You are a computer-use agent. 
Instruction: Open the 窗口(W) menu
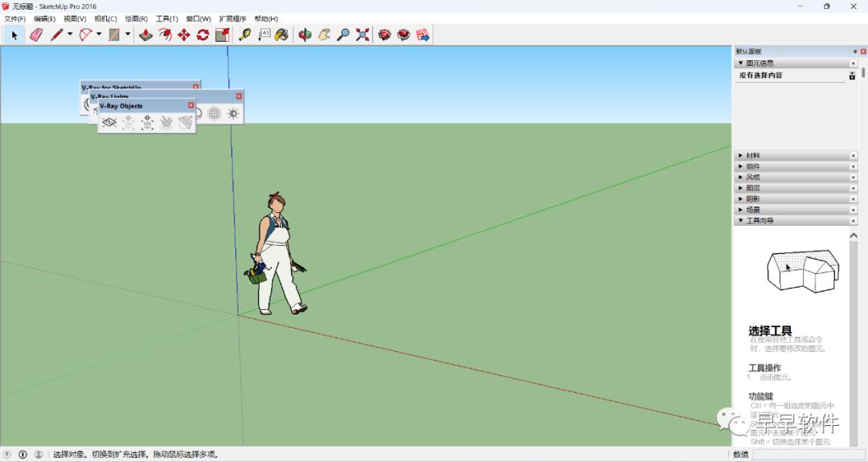coord(199,18)
